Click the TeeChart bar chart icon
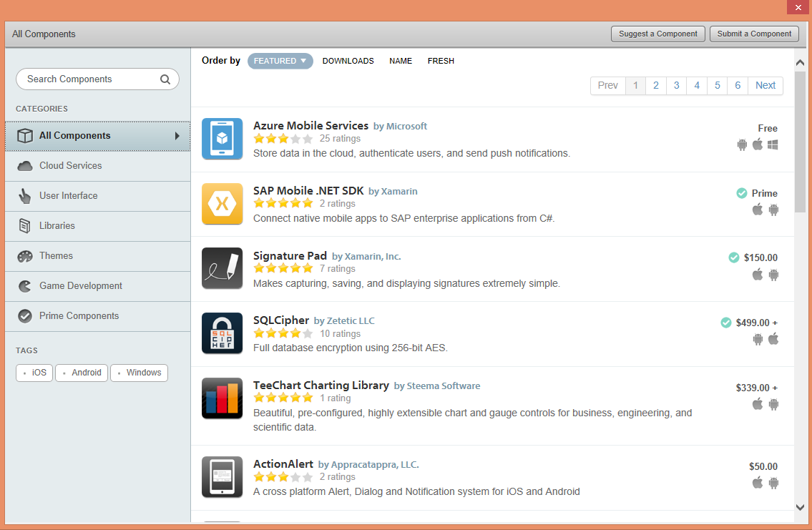Screen dimensions: 812x530 pyautogui.click(x=222, y=398)
